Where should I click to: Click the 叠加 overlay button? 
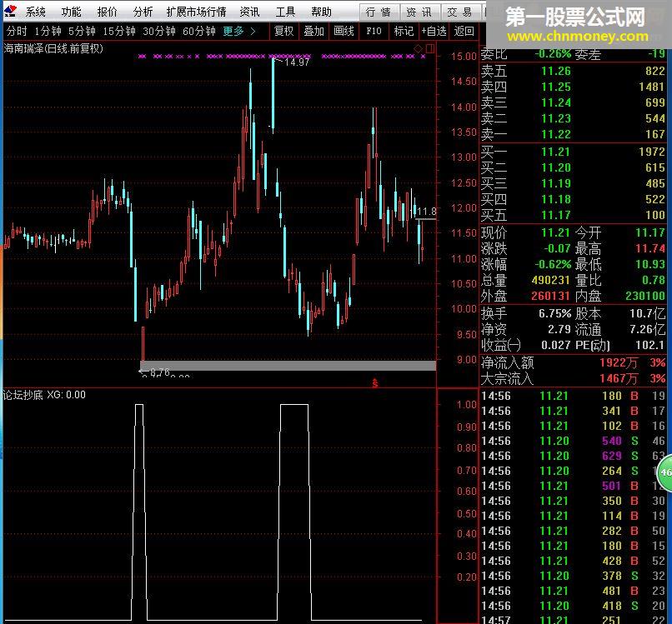click(x=313, y=32)
